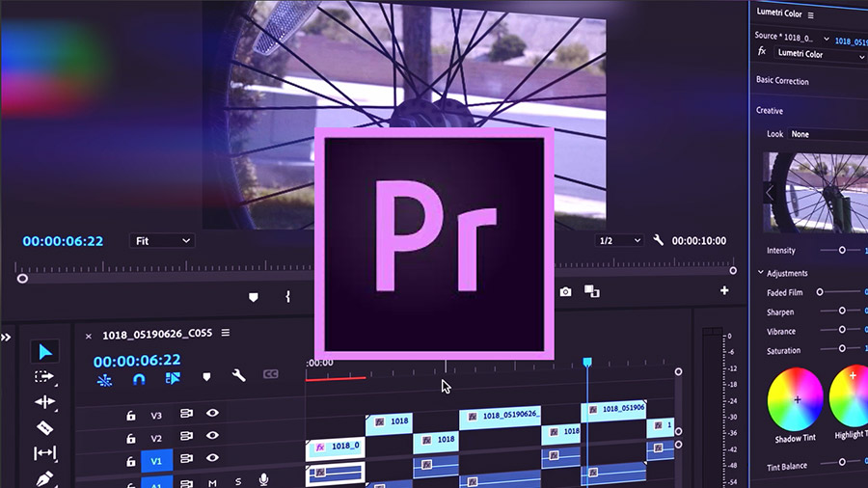
Task: Open timeline display settings wrench
Action: (x=238, y=375)
